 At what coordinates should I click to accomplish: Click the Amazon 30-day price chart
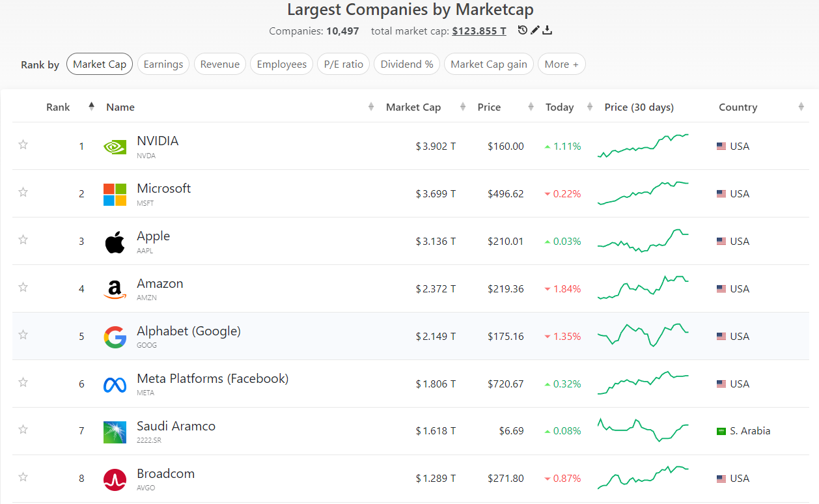643,288
